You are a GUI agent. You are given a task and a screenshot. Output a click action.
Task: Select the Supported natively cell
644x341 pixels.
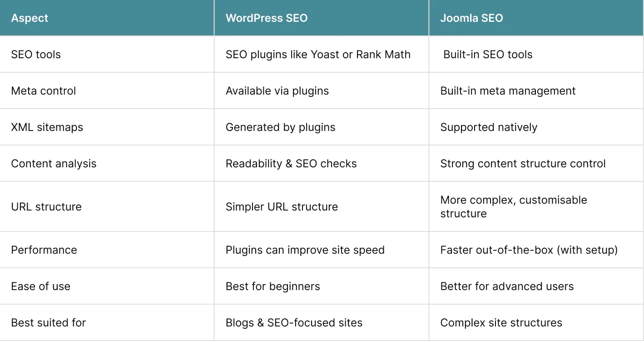pos(489,127)
